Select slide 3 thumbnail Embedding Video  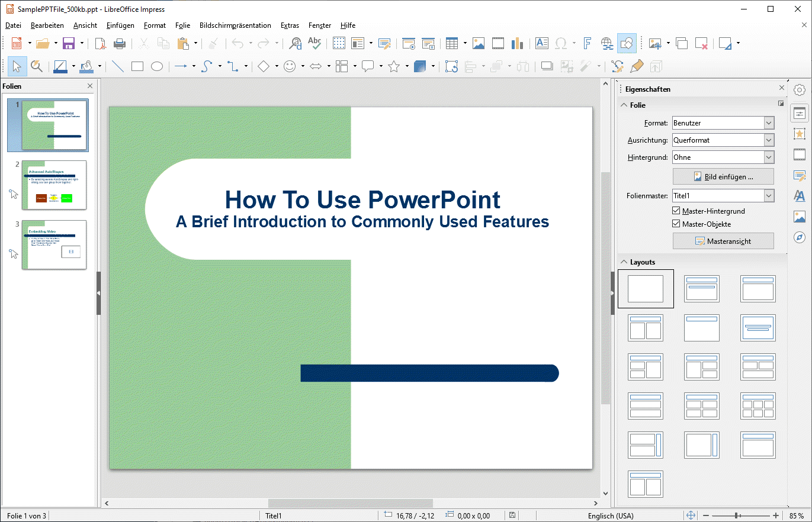[54, 244]
